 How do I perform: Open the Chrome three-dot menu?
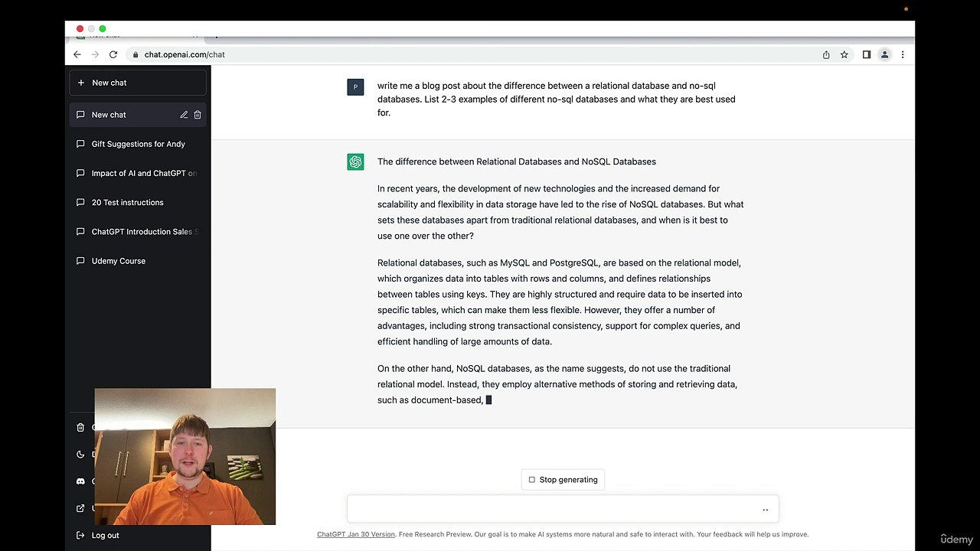(903, 54)
